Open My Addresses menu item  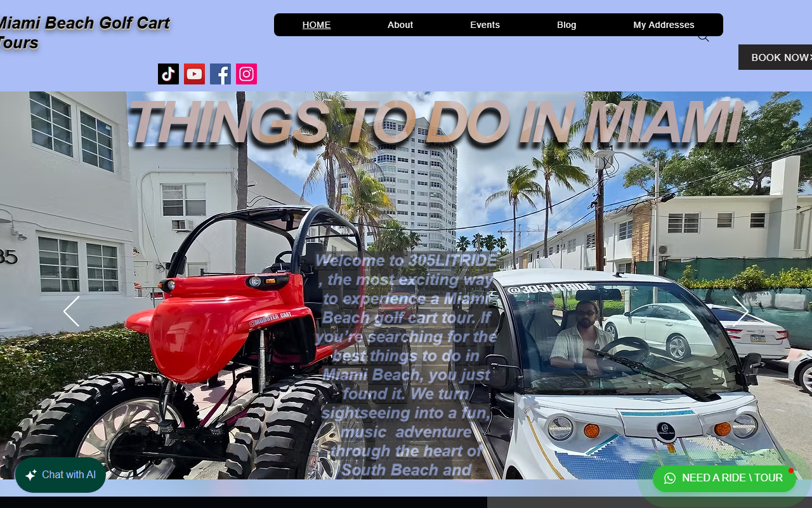tap(664, 25)
